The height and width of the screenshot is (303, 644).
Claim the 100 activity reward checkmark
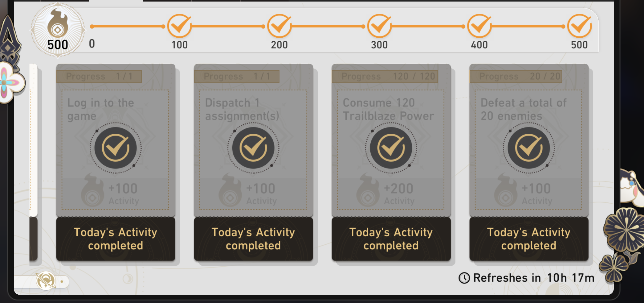coord(179,26)
